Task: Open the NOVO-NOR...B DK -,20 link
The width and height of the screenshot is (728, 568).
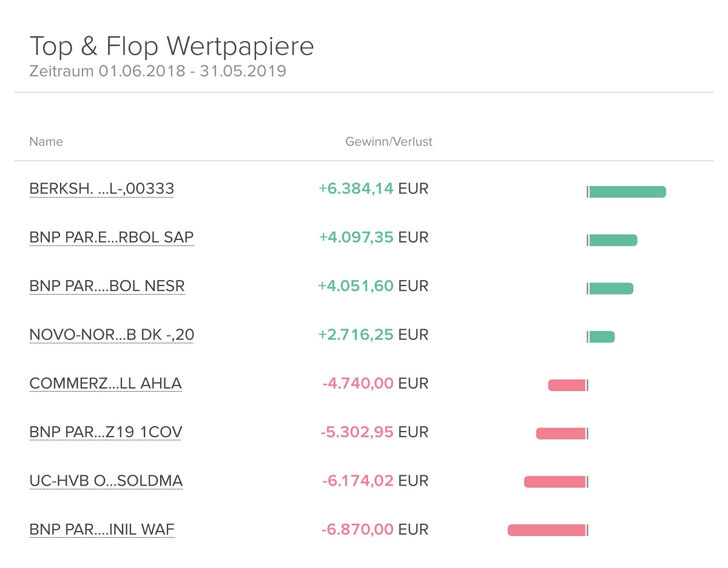Action: [112, 335]
